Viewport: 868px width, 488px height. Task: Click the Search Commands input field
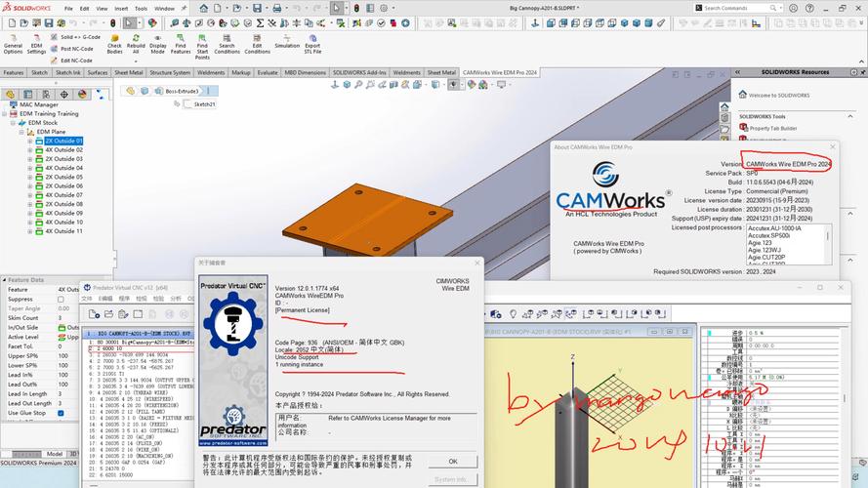[738, 8]
